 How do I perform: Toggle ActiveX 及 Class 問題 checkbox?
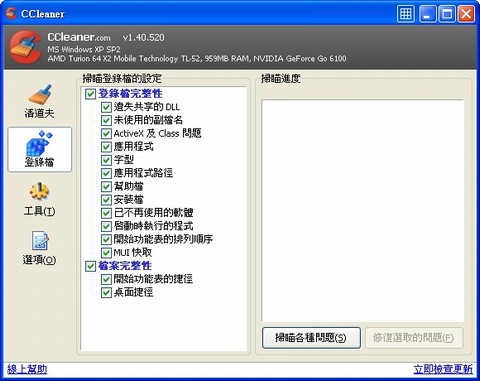tap(106, 134)
